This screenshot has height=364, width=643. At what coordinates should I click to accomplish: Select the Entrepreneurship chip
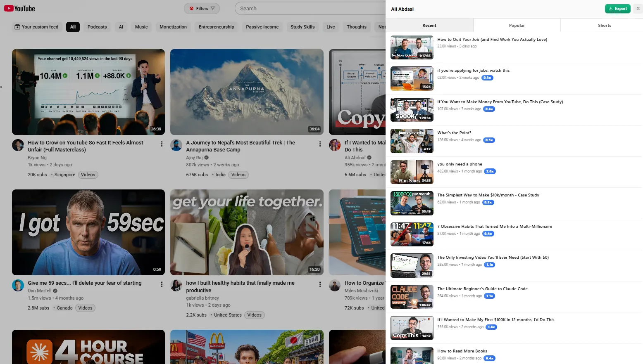[217, 27]
